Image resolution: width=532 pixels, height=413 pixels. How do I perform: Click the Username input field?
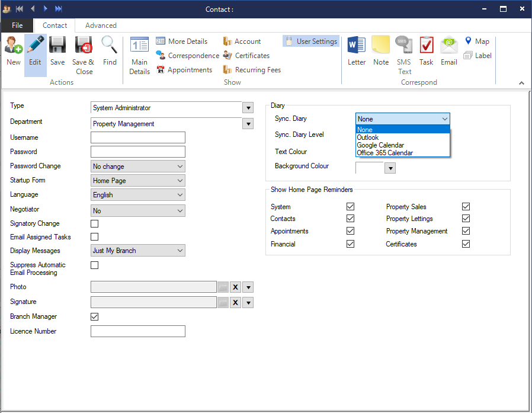(137, 137)
